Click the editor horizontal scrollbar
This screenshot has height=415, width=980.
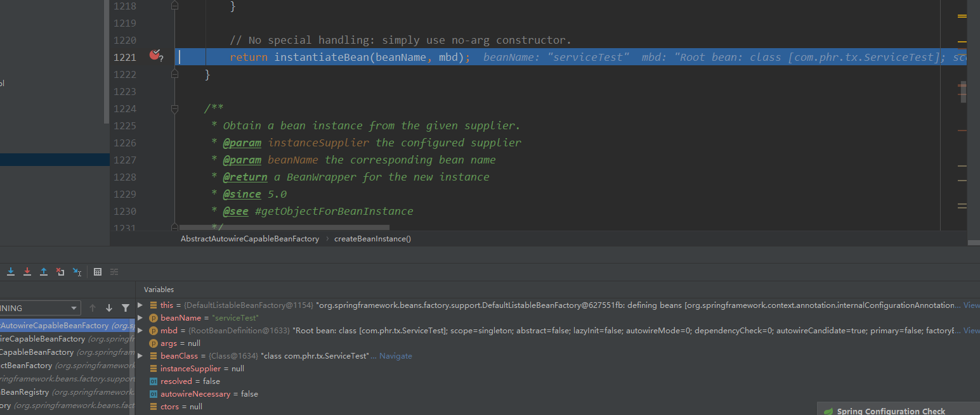284,227
